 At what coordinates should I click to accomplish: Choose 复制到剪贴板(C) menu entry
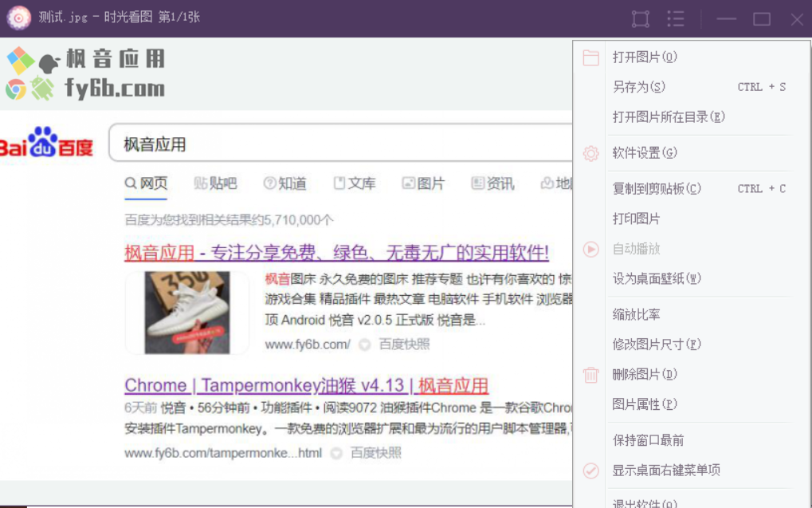tap(657, 189)
